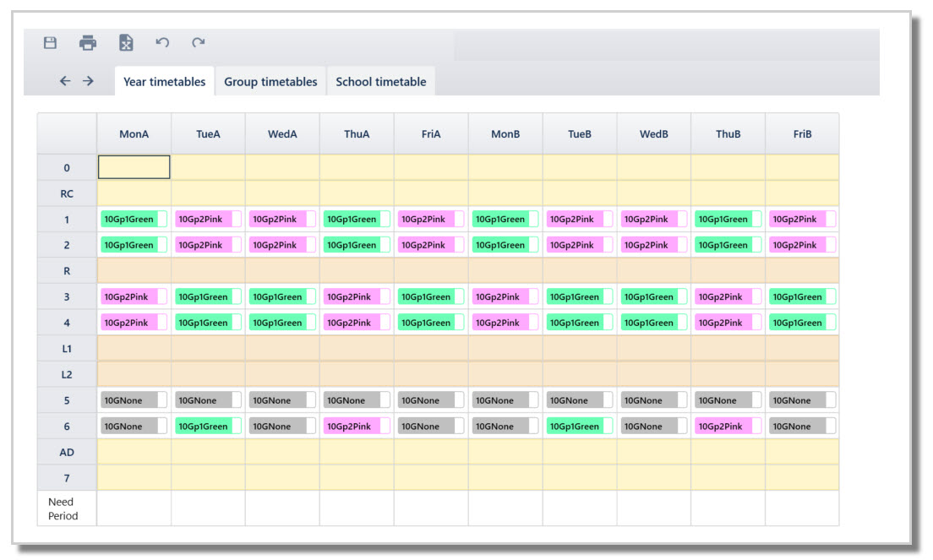Click the white box on MonA period 3 block

pos(162,296)
